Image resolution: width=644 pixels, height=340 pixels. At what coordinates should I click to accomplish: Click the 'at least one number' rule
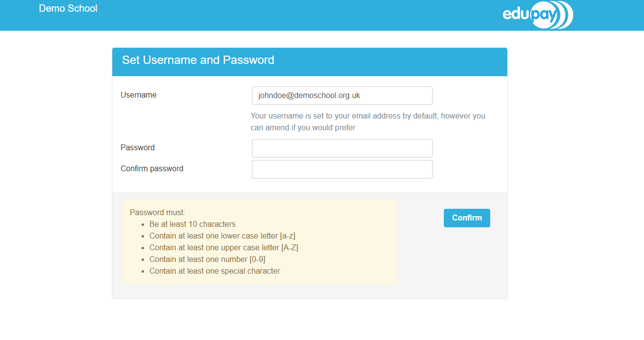207,260
